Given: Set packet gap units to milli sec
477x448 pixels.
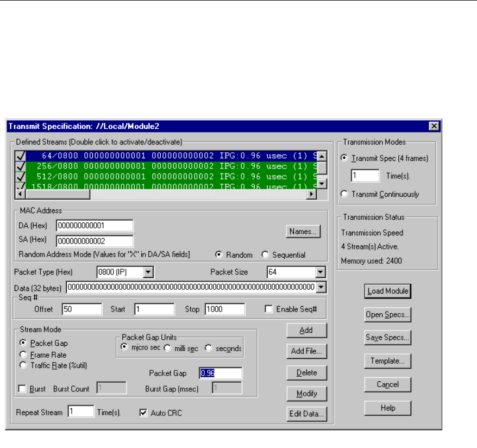Looking at the screenshot, I should (x=167, y=349).
